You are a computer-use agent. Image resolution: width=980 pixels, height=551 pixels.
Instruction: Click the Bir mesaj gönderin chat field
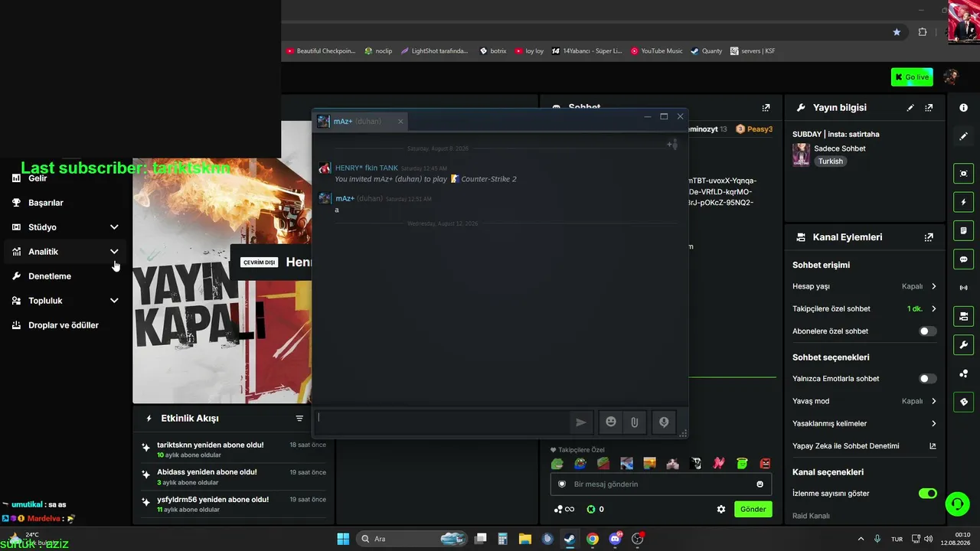coord(661,484)
